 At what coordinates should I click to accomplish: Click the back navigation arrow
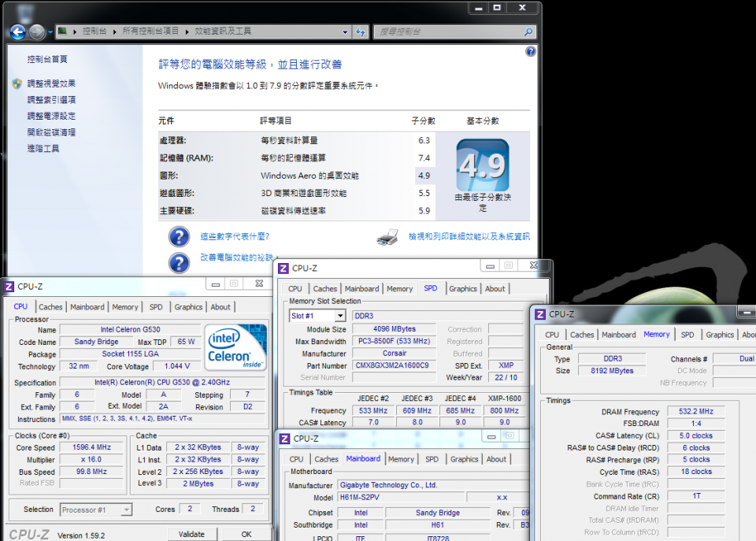[16, 31]
